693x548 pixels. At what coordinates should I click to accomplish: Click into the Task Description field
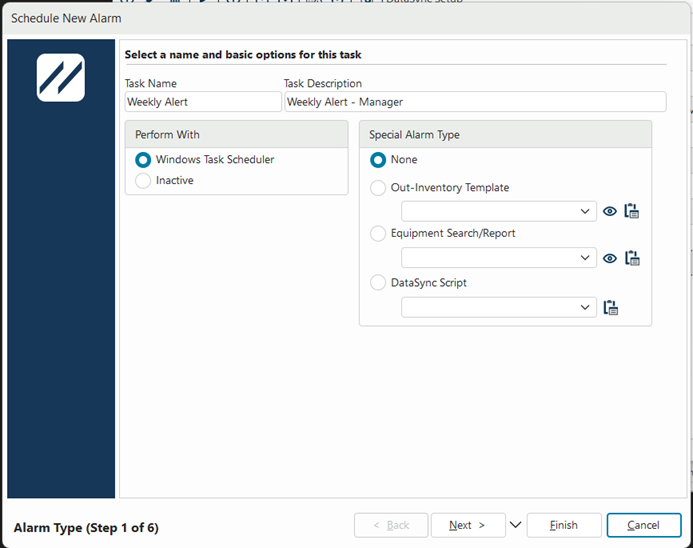point(476,102)
